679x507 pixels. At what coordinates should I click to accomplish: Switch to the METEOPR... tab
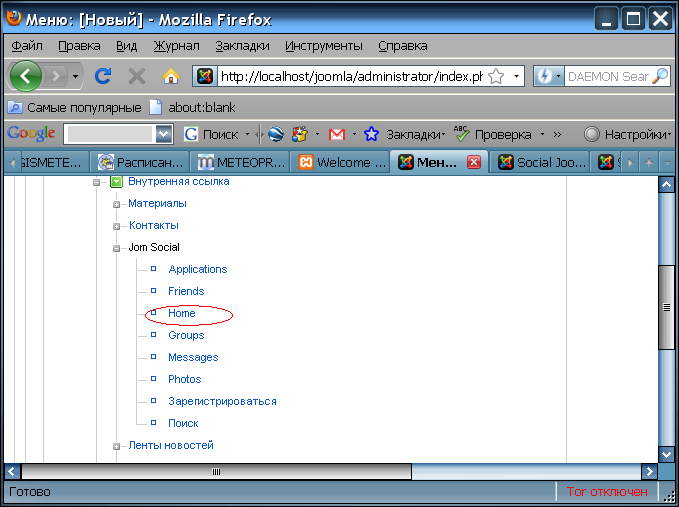click(x=241, y=162)
